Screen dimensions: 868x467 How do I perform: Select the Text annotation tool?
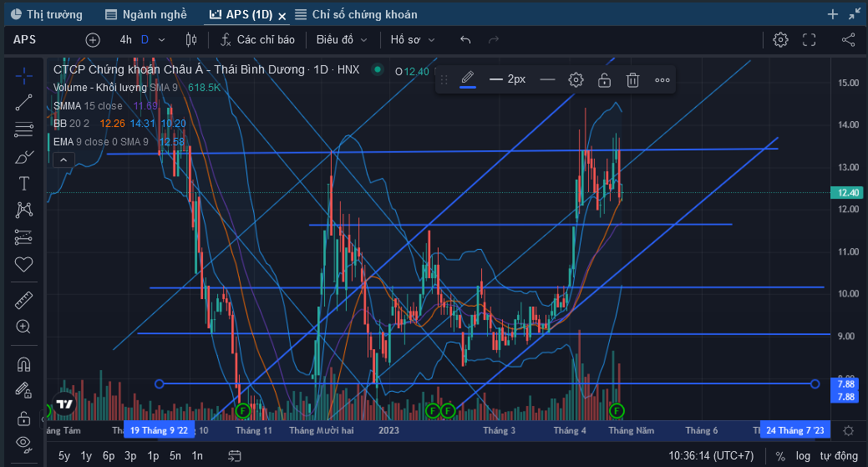(x=23, y=184)
